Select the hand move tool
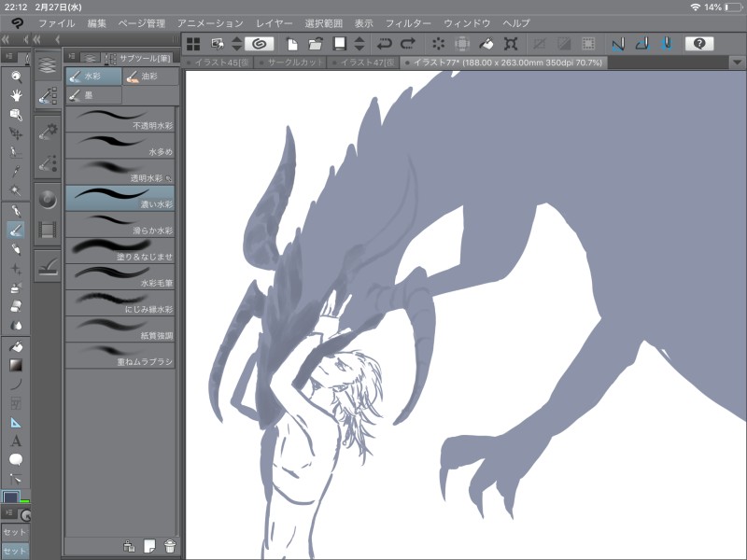The width and height of the screenshot is (747, 560). tap(16, 95)
